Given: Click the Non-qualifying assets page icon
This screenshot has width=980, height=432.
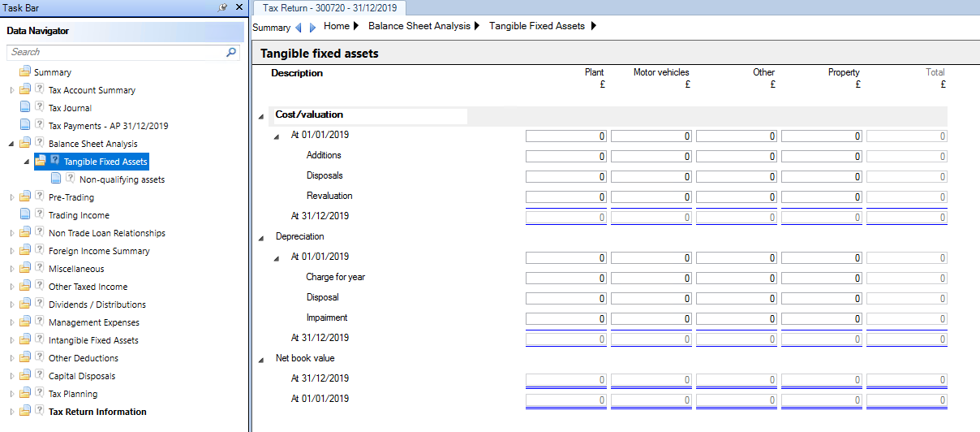Looking at the screenshot, I should 57,179.
